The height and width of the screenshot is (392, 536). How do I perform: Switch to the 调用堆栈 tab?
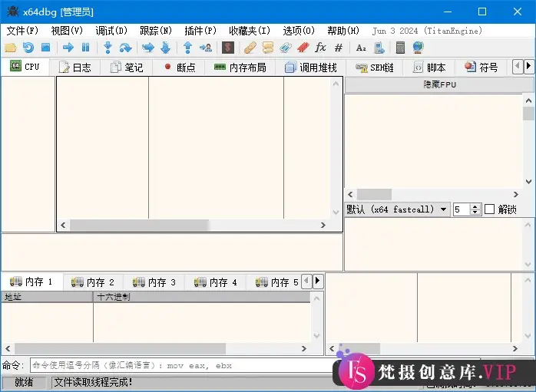[x=311, y=68]
